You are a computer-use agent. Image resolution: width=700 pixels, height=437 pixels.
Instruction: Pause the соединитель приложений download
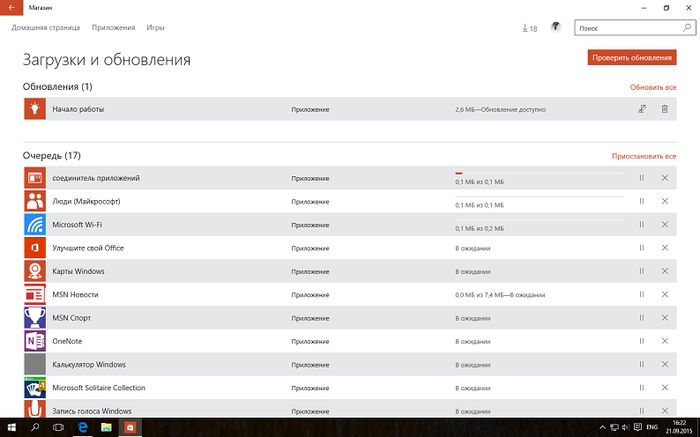tap(642, 178)
